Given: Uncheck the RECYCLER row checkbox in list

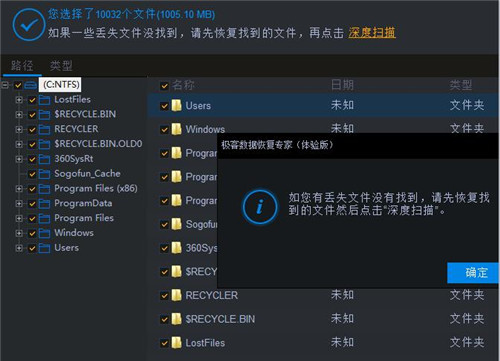Looking at the screenshot, I should click(x=164, y=296).
